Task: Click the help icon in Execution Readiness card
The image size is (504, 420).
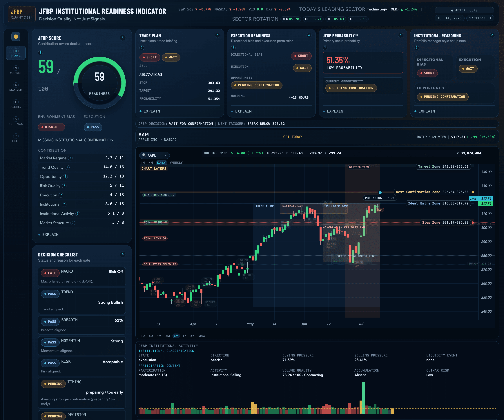Action: (233, 48)
